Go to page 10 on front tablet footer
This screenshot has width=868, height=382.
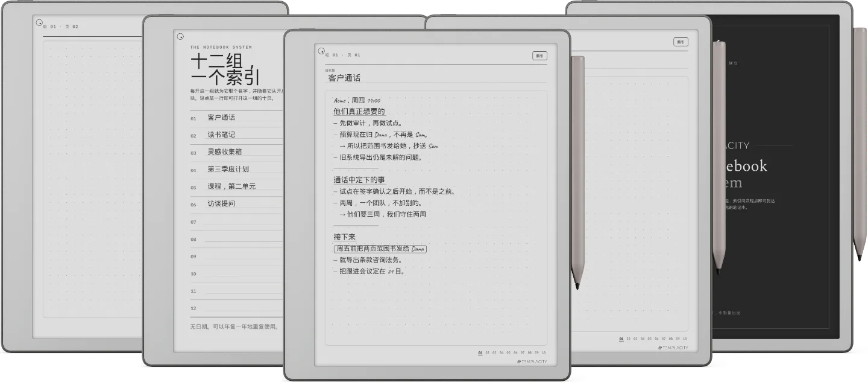pyautogui.click(x=544, y=352)
